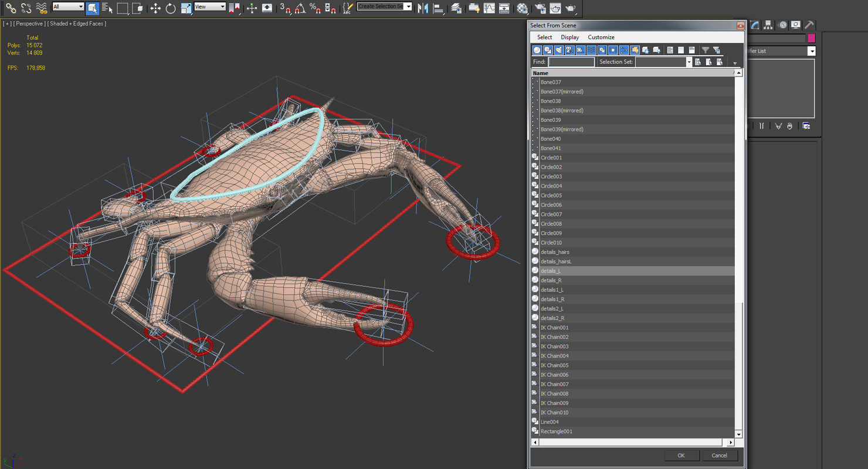
Task: Click OK in Select From Scene
Action: [681, 456]
